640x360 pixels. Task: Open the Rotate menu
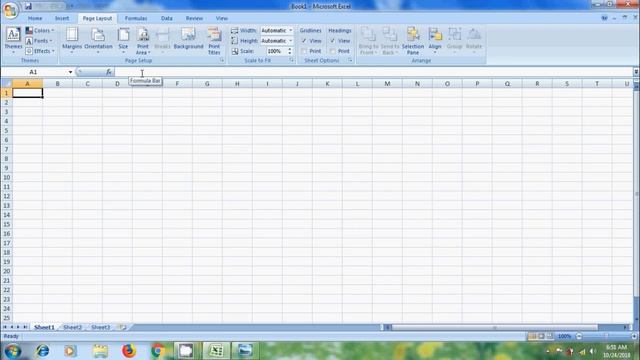(474, 41)
